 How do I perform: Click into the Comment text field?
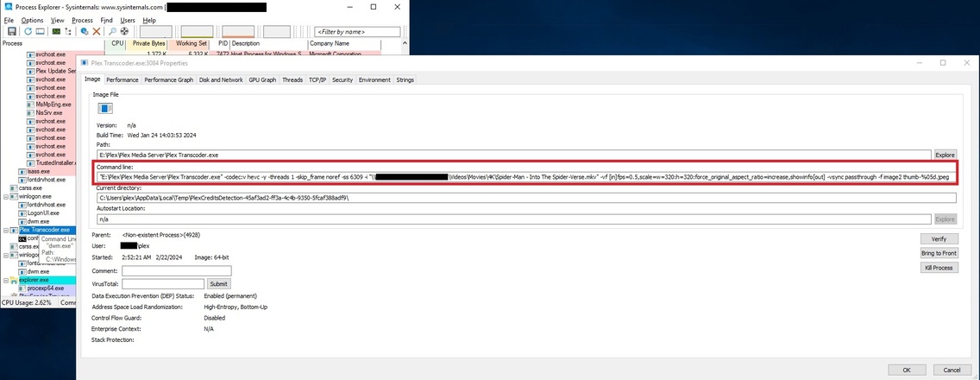click(x=176, y=271)
